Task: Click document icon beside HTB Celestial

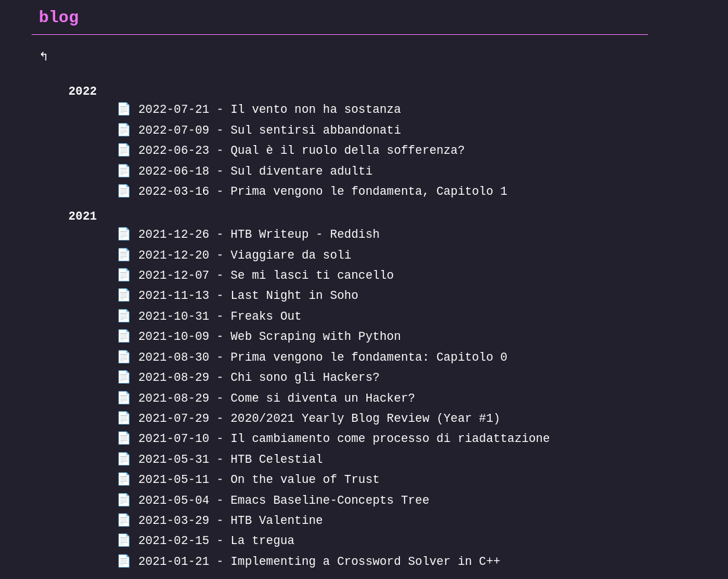Action: 124,459
